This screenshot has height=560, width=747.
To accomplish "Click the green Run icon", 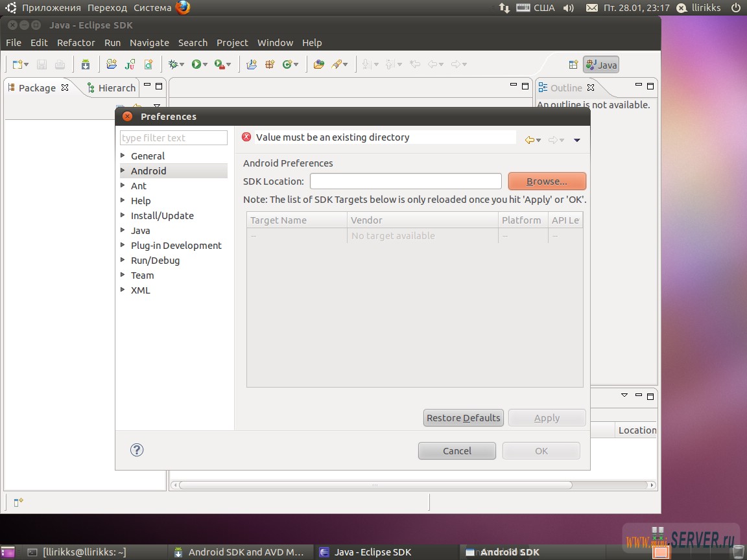I will tap(196, 64).
